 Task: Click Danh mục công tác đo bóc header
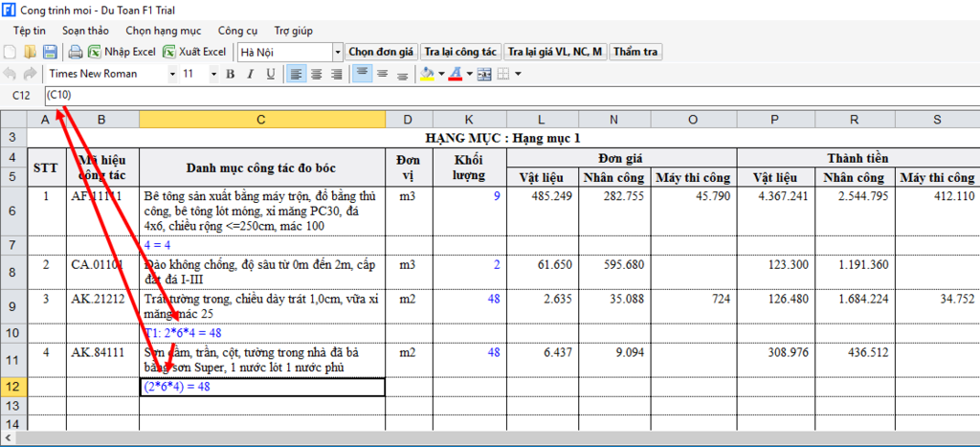point(262,168)
